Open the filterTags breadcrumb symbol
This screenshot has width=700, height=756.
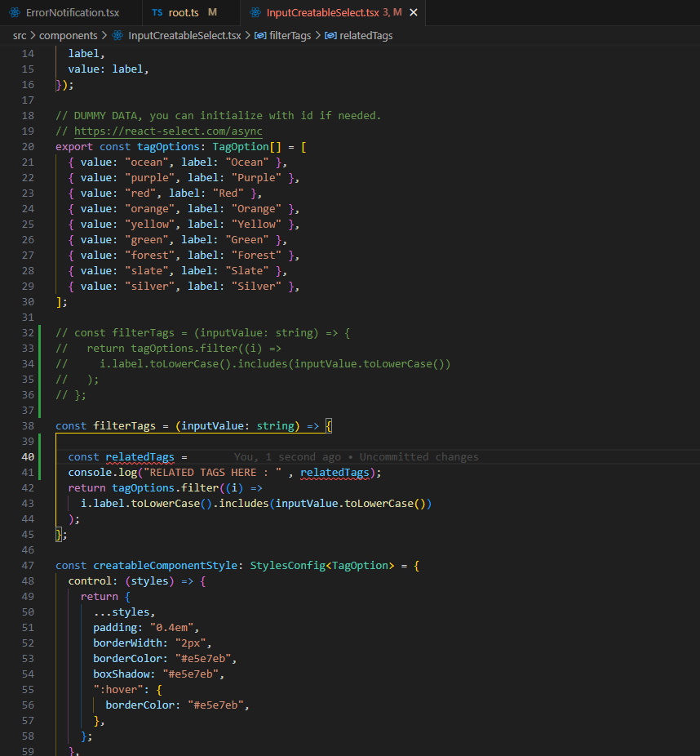coord(290,36)
